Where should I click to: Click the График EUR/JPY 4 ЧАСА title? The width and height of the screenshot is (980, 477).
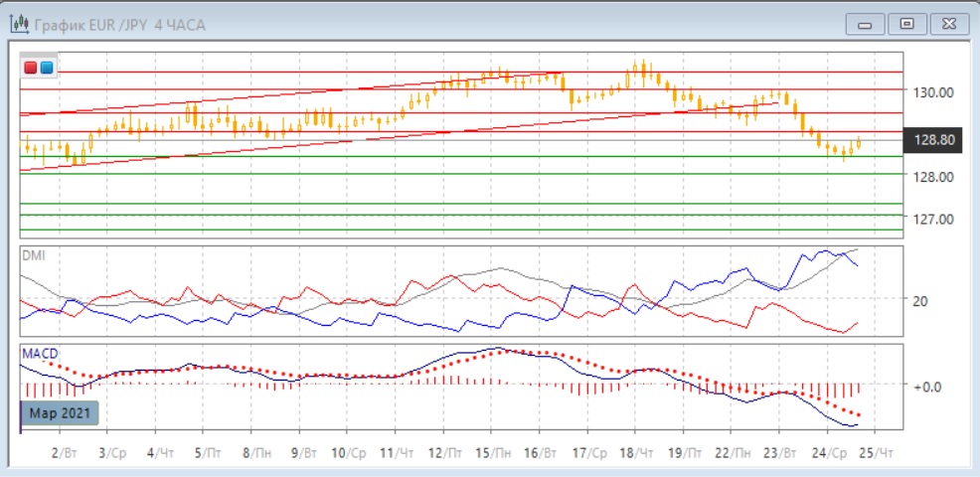[x=120, y=25]
